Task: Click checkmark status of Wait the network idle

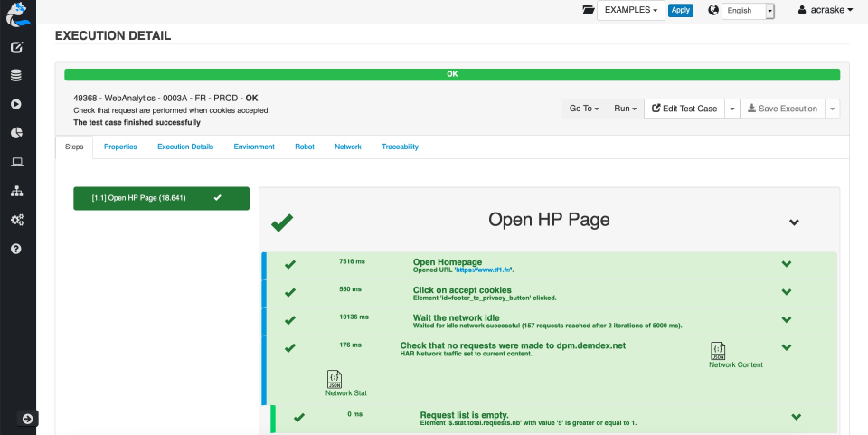Action: [290, 320]
